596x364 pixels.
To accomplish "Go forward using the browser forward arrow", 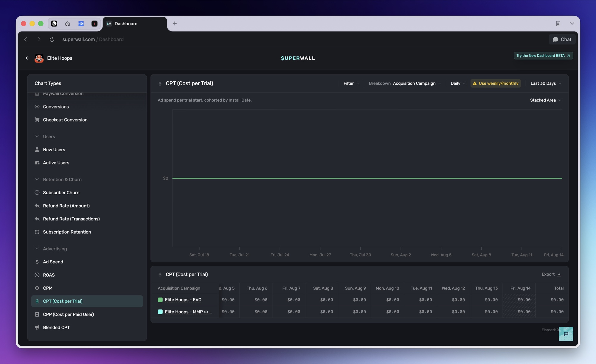I will [x=39, y=39].
